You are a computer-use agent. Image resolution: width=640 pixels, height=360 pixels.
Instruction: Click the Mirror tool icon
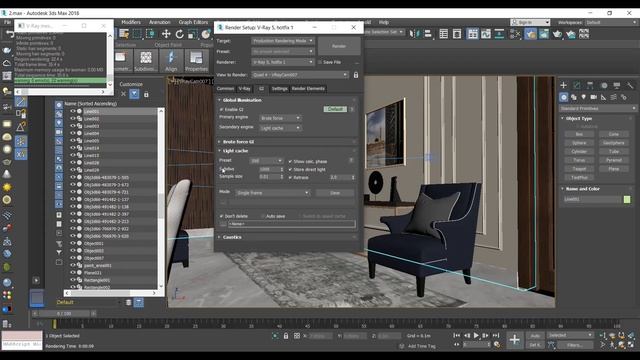click(x=414, y=34)
